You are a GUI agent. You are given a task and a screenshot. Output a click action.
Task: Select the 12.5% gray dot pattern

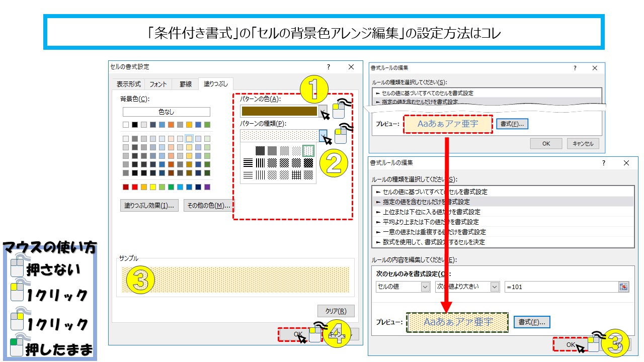click(296, 151)
